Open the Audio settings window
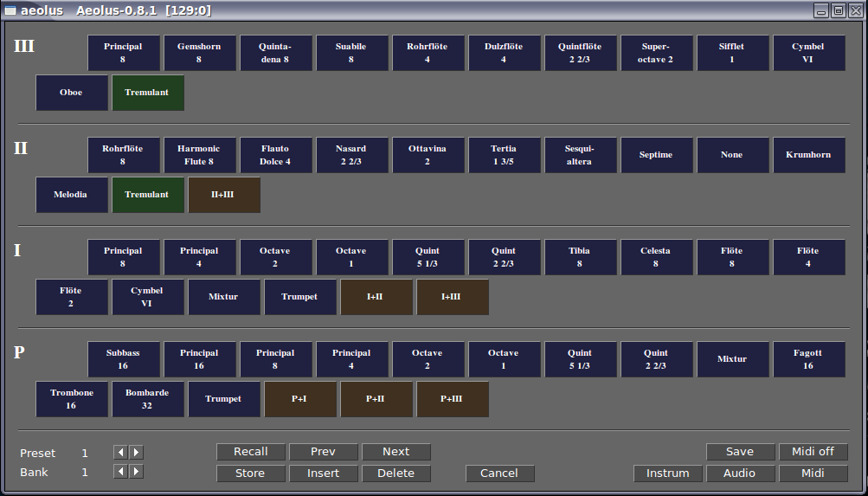The image size is (868, 496). click(x=740, y=473)
